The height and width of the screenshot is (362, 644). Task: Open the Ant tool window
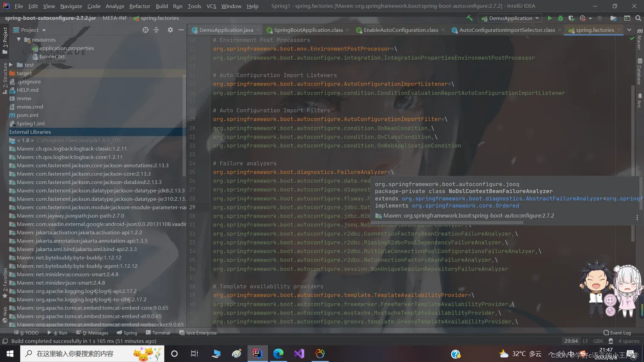[639, 101]
